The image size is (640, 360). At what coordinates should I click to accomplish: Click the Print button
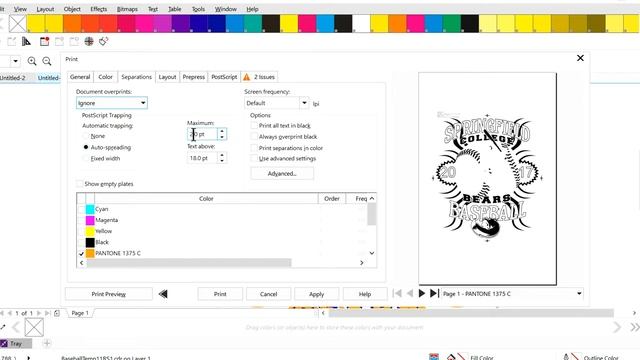(x=220, y=294)
